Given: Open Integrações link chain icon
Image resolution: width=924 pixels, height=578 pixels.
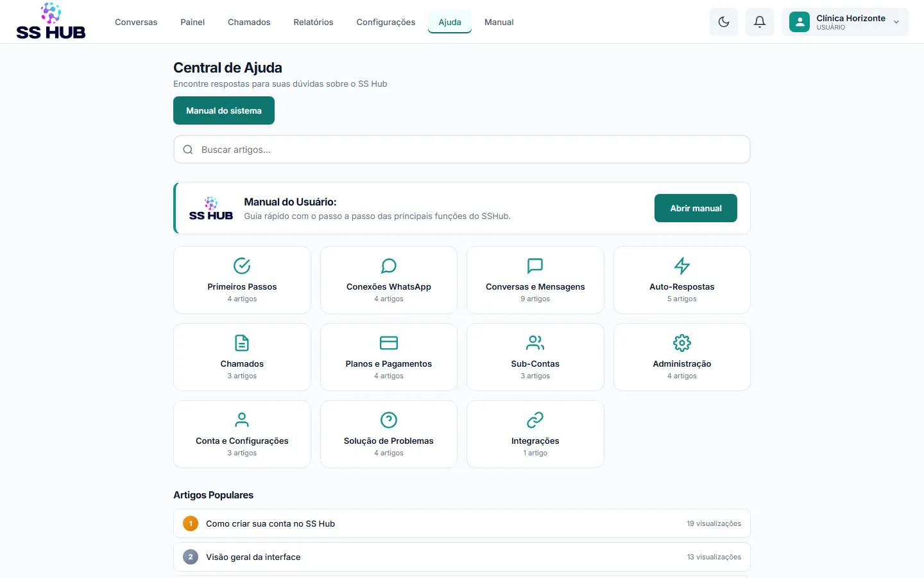Looking at the screenshot, I should coord(535,420).
